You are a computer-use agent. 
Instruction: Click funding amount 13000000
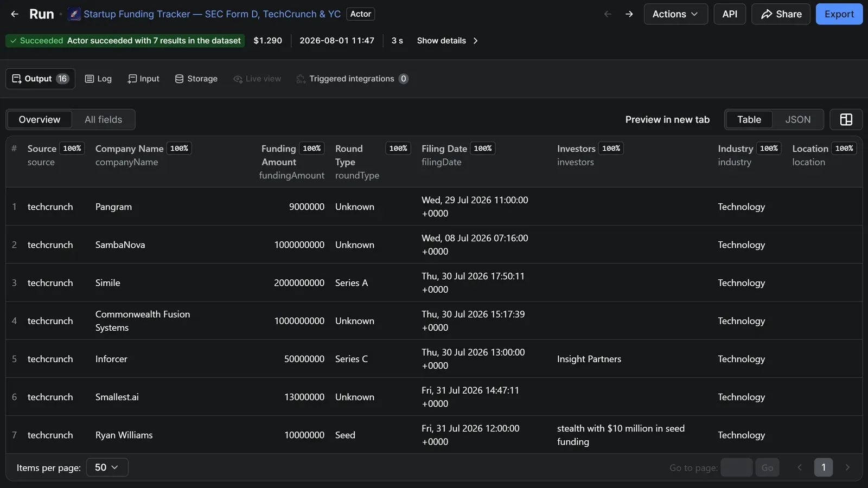pyautogui.click(x=304, y=397)
